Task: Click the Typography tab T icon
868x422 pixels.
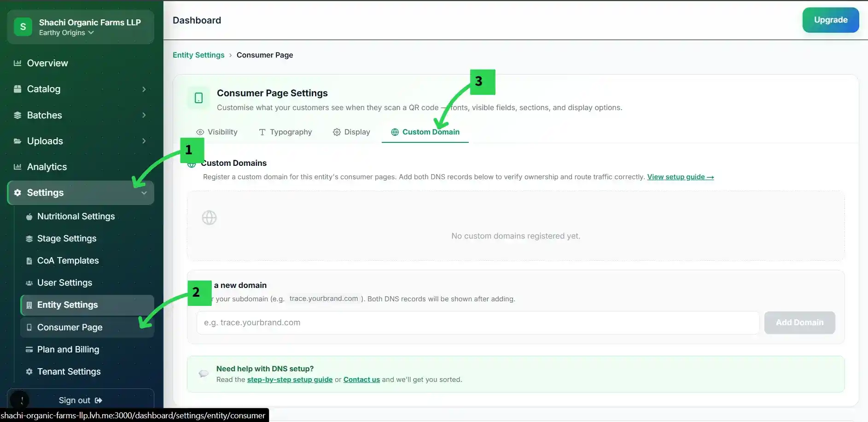Action: [x=262, y=132]
